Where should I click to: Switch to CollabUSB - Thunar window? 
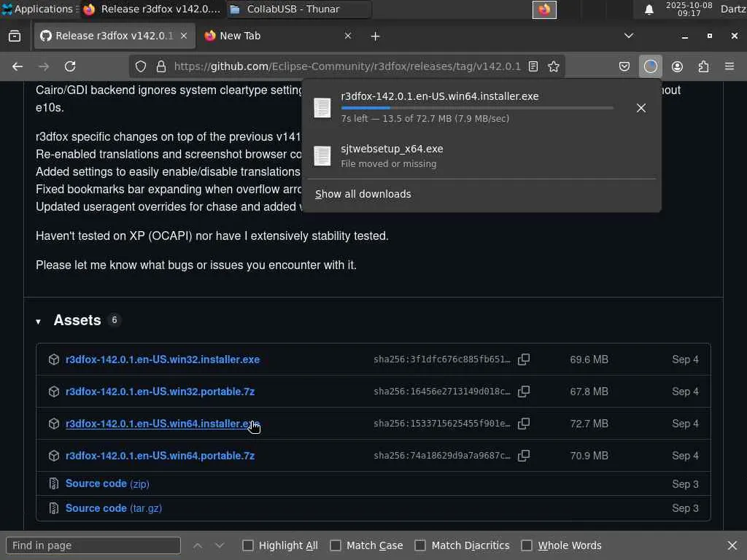298,9
